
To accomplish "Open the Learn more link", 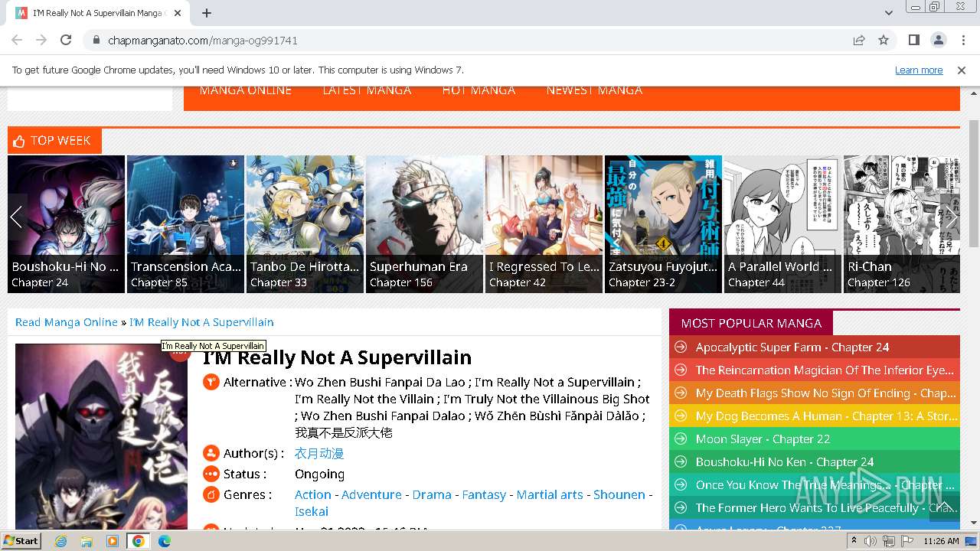I will (919, 70).
